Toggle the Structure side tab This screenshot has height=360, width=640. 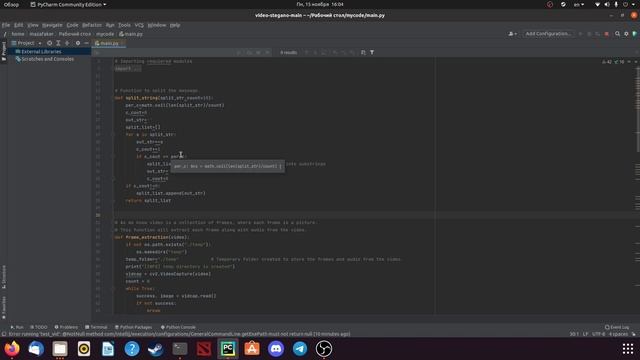[4, 277]
